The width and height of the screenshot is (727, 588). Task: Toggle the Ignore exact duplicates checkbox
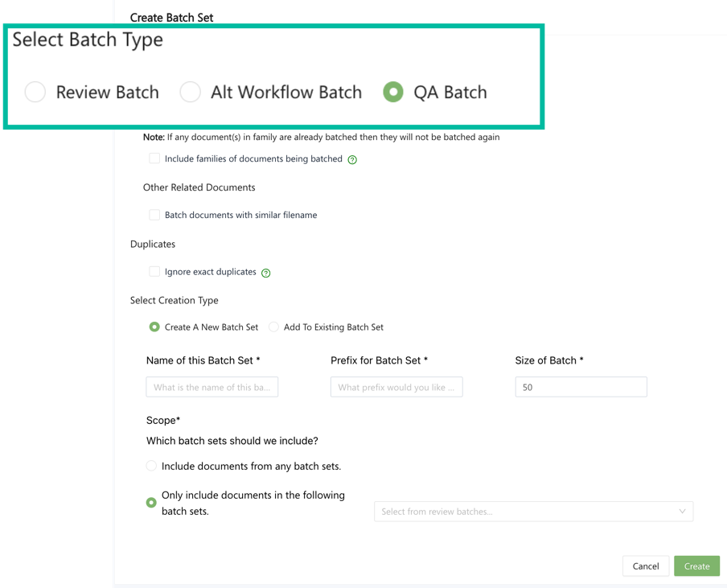point(154,272)
